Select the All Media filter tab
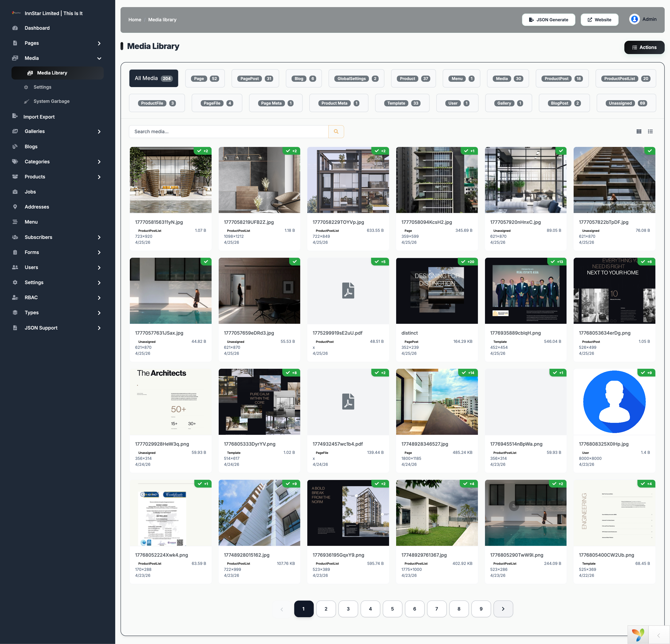The image size is (670, 644). 154,78
